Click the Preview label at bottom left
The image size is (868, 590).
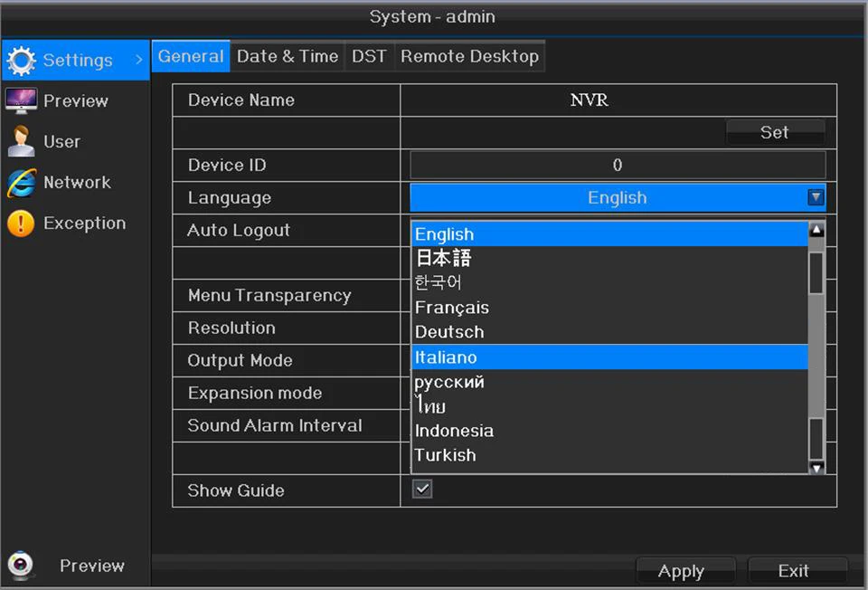pos(92,566)
